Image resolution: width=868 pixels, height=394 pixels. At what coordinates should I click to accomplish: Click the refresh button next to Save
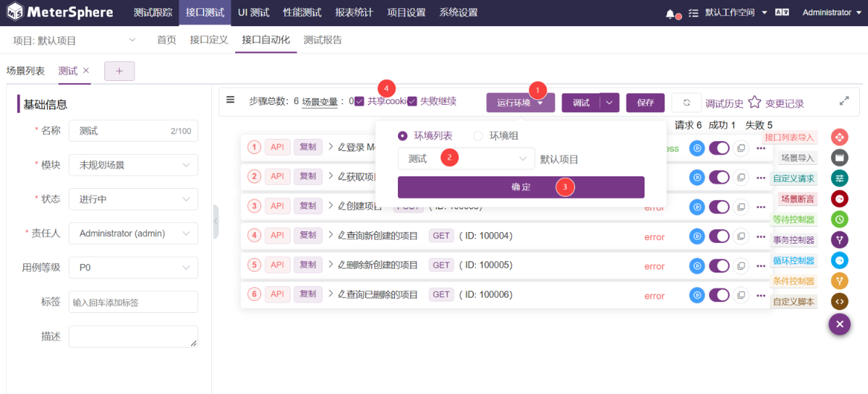(x=686, y=103)
